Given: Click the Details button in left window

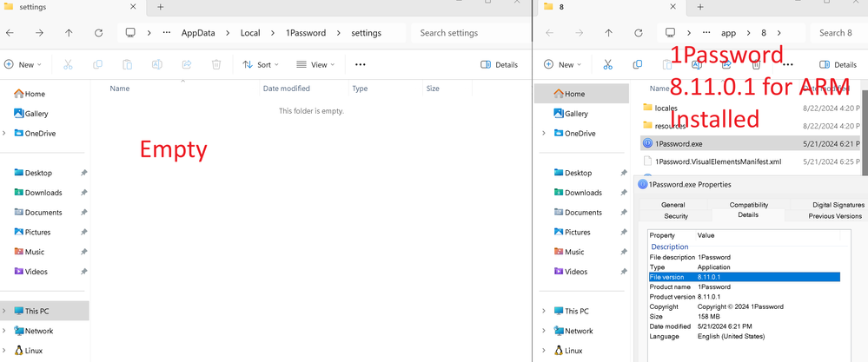Looking at the screenshot, I should coord(499,64).
